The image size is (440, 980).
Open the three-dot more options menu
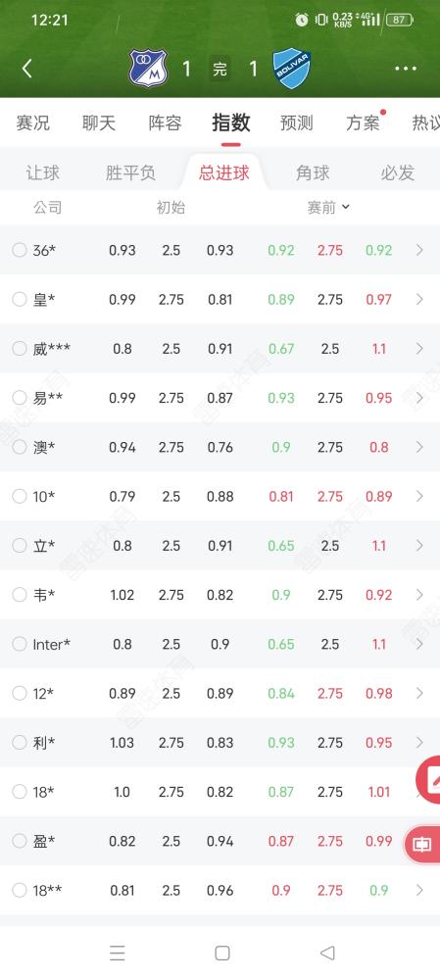406,69
